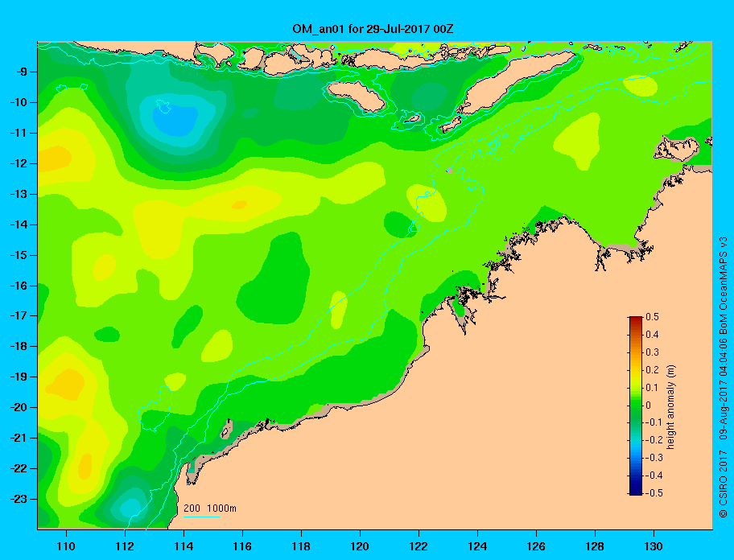
Task: Click longitude axis label '114'
Action: [183, 546]
